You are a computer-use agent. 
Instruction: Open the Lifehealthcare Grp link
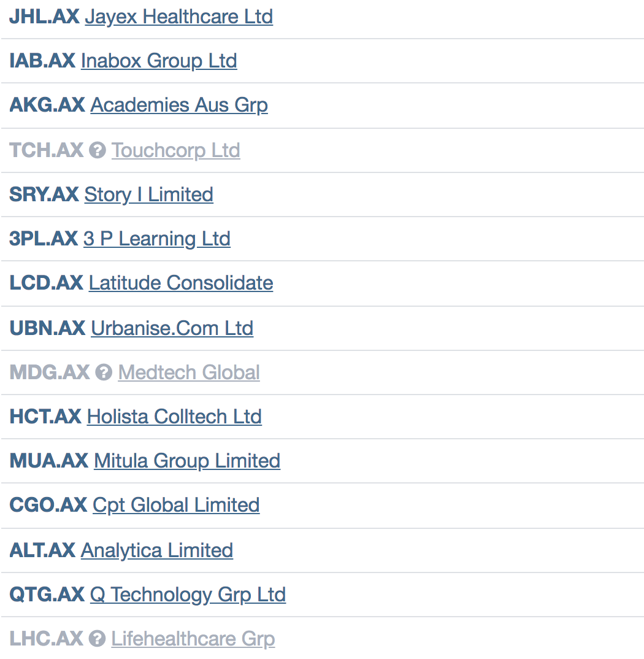(x=193, y=639)
